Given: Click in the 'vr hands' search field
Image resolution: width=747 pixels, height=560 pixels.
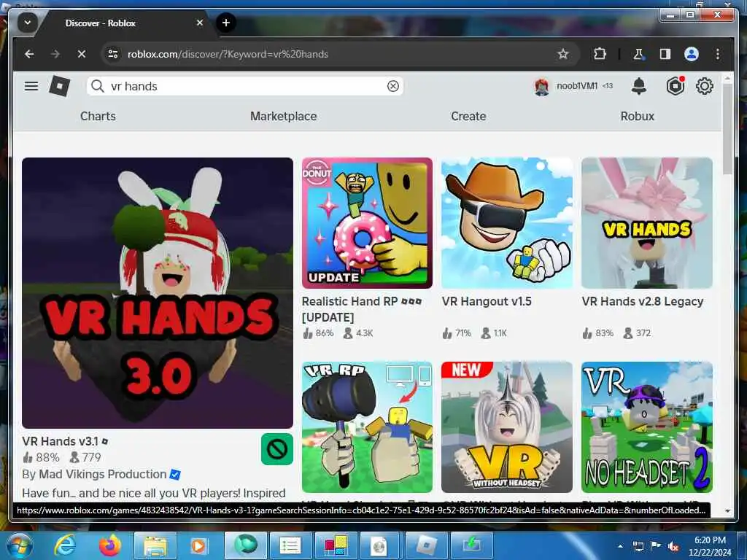Looking at the screenshot, I should pos(245,86).
